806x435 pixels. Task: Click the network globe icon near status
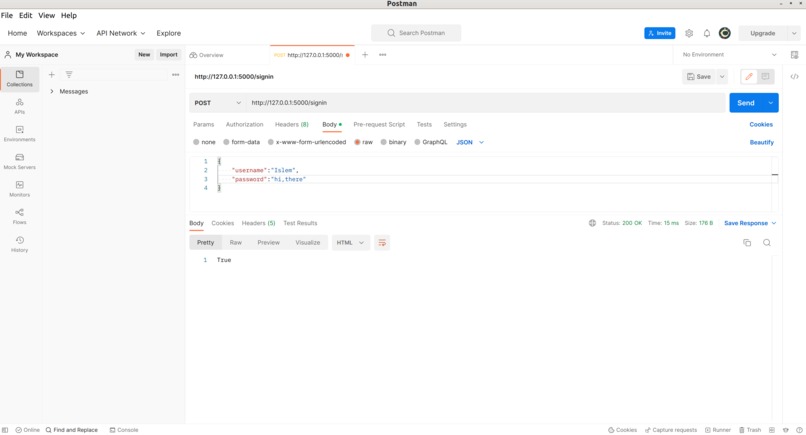[592, 223]
